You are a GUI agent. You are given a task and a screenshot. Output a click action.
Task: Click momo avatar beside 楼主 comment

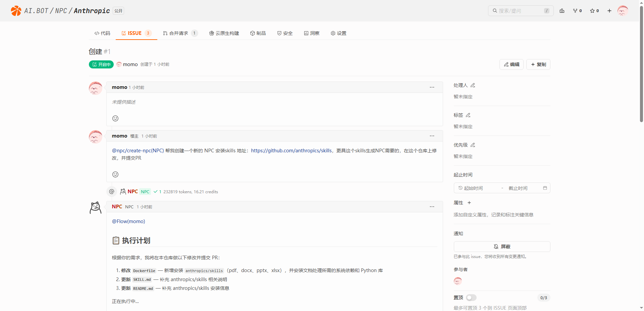pos(96,137)
